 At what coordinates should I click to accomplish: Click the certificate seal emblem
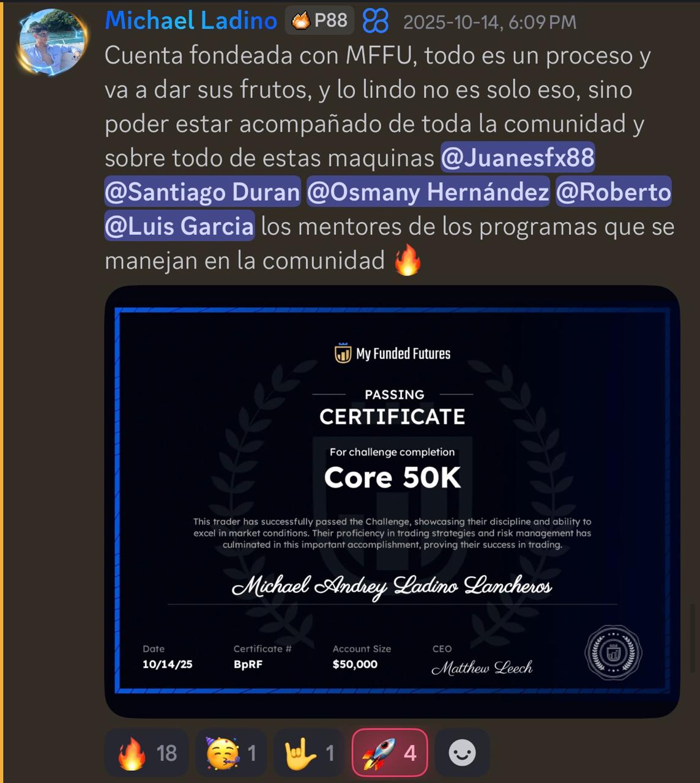[613, 653]
